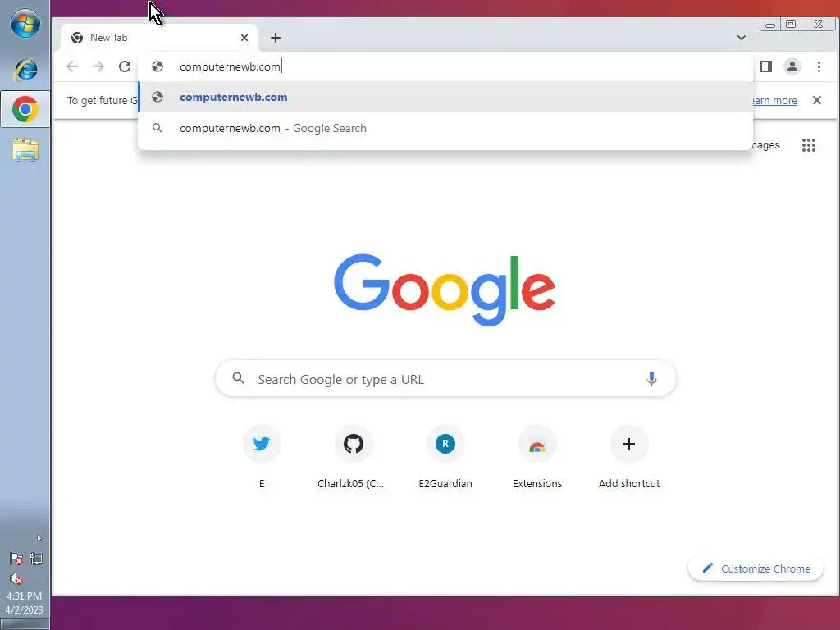The height and width of the screenshot is (630, 840).
Task: Click the Chrome back arrow
Action: pyautogui.click(x=72, y=66)
